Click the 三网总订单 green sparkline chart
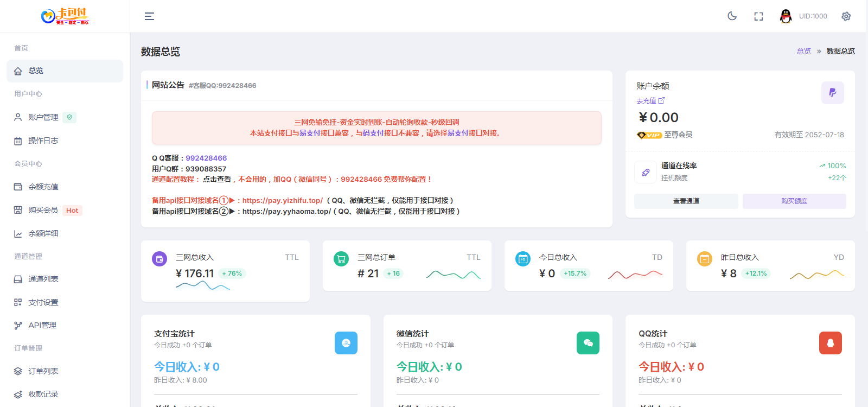 (x=454, y=275)
